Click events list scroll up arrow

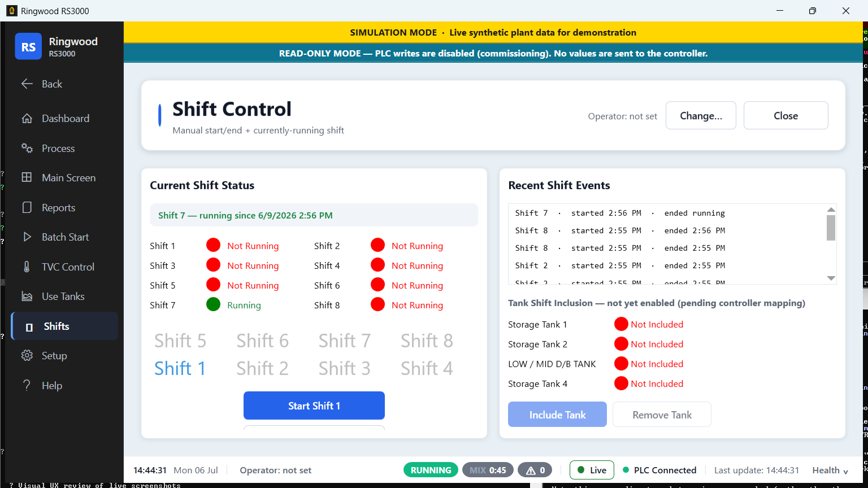pos(831,210)
